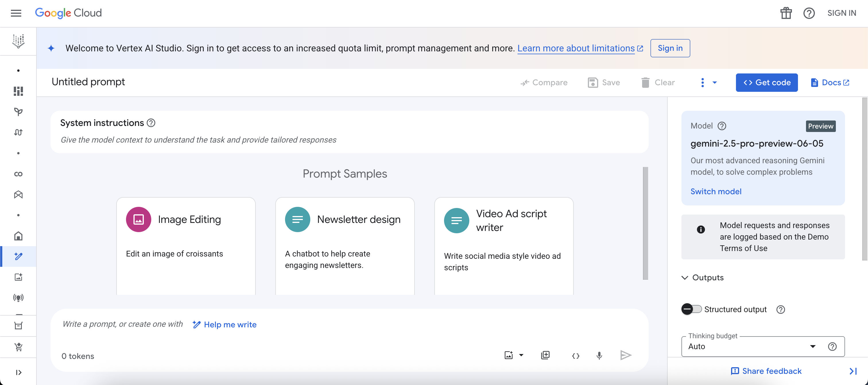Click the Get code button

tap(767, 83)
